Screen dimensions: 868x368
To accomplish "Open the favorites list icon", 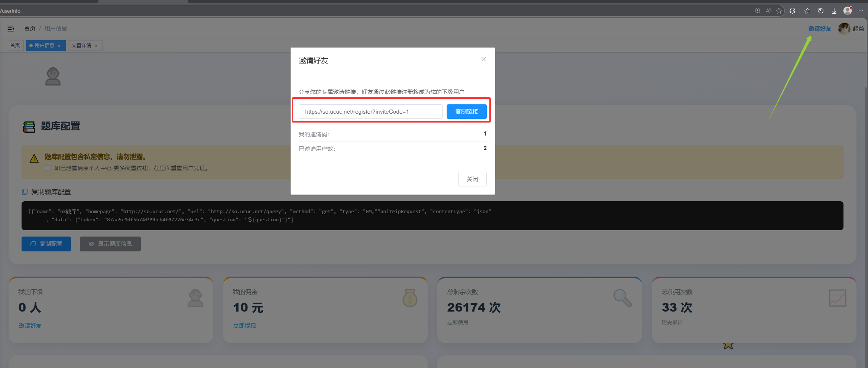I will pos(807,11).
